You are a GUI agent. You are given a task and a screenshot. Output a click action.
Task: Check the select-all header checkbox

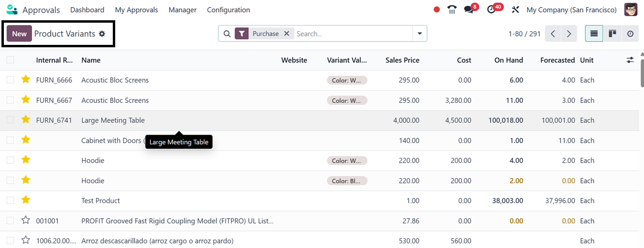point(10,60)
